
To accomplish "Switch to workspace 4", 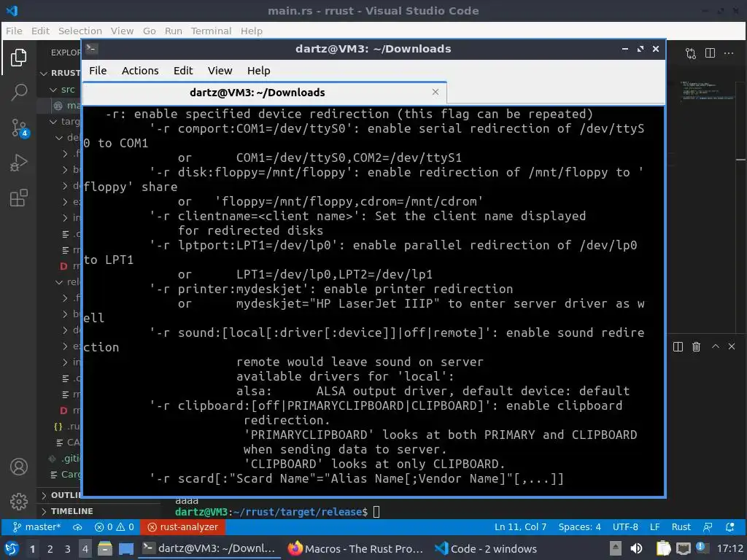I will pos(85,548).
